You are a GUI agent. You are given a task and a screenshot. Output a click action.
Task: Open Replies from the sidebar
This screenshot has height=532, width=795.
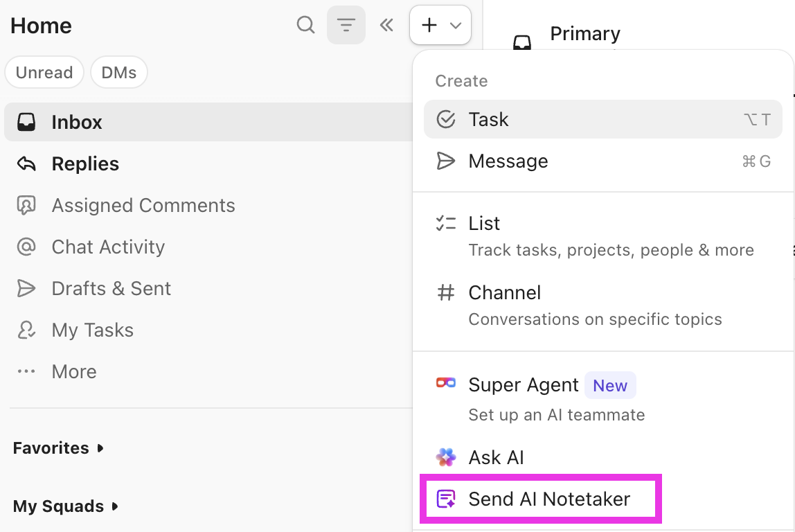click(x=84, y=163)
